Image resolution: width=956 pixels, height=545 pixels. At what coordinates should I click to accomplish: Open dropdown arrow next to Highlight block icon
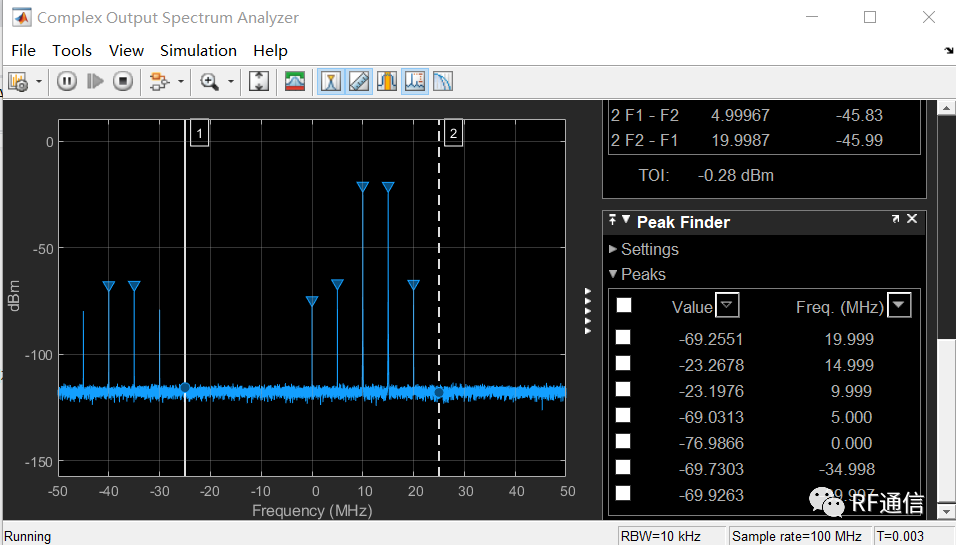click(180, 82)
